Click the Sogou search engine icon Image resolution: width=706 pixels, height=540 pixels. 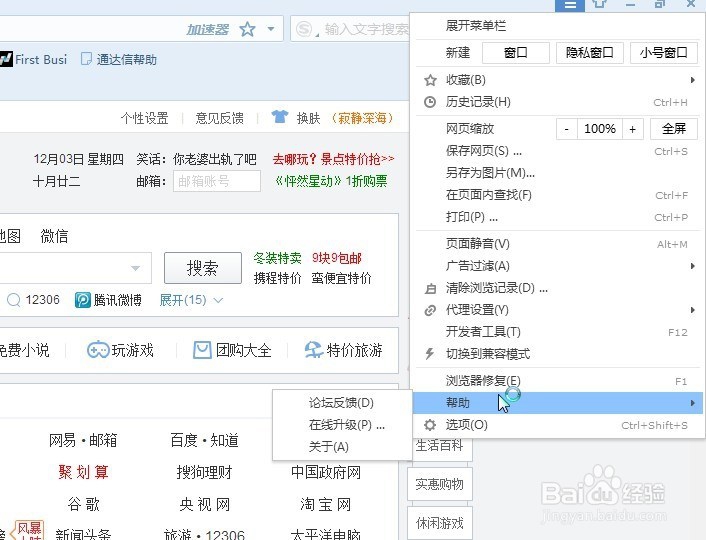pos(305,29)
